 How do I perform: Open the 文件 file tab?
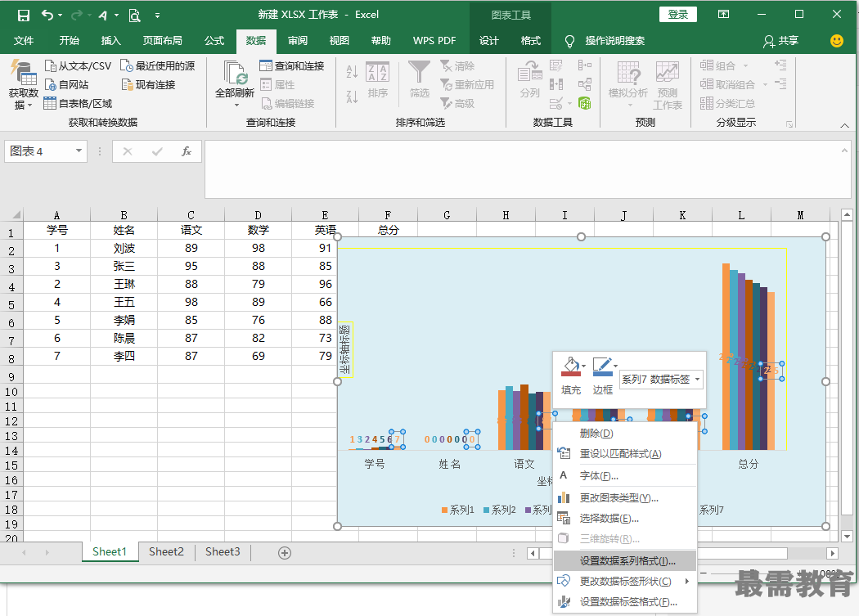pyautogui.click(x=24, y=41)
